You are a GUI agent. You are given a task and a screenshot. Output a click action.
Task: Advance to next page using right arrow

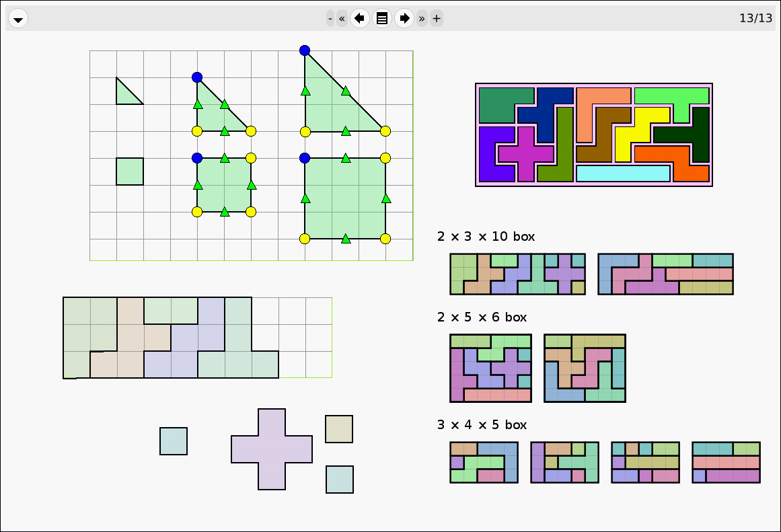(x=404, y=19)
